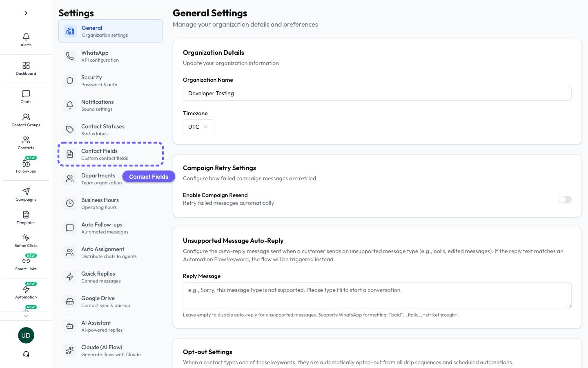Open Auto Assignment settings section

[111, 252]
